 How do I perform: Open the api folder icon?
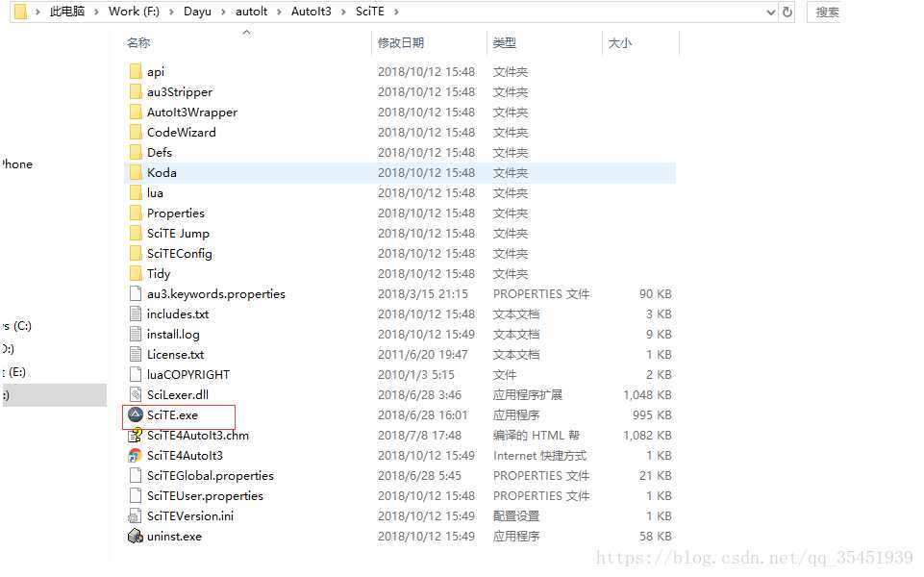click(136, 71)
